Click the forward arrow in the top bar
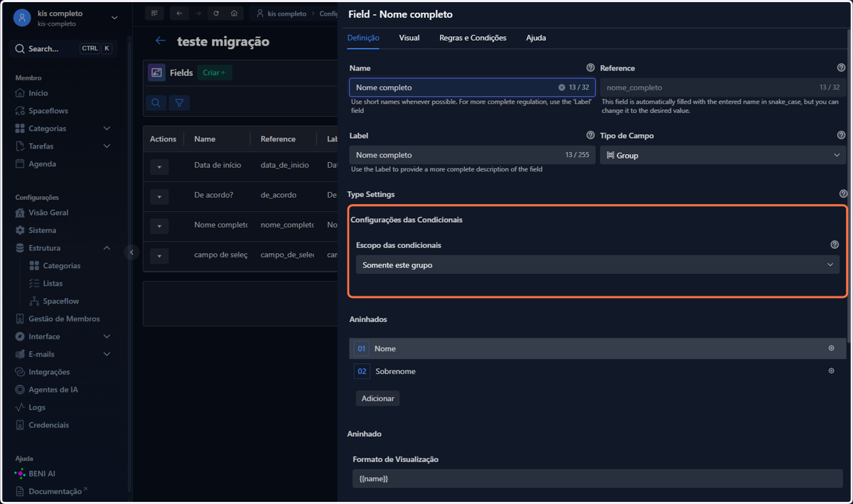Viewport: 853px width, 504px height. [198, 14]
